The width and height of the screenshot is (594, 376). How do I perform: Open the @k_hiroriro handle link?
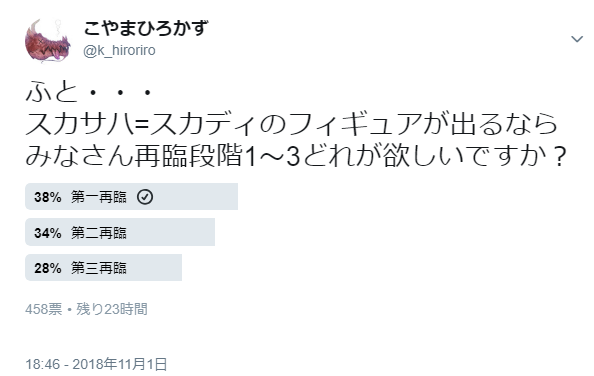coord(119,50)
